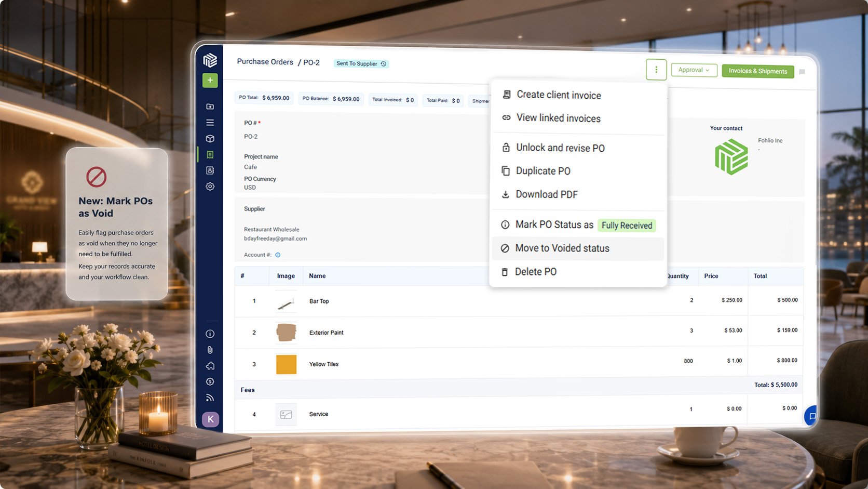Click the Price column header
The width and height of the screenshot is (868, 489).
click(711, 276)
